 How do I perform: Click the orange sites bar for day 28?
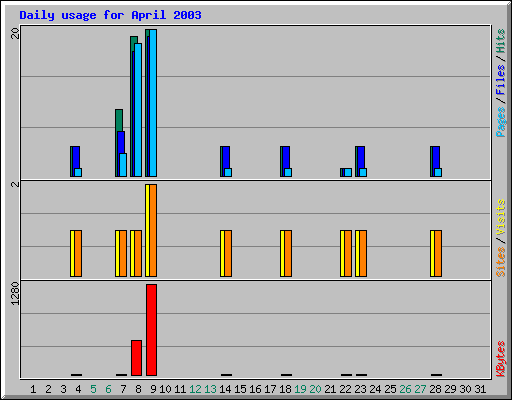(x=438, y=253)
